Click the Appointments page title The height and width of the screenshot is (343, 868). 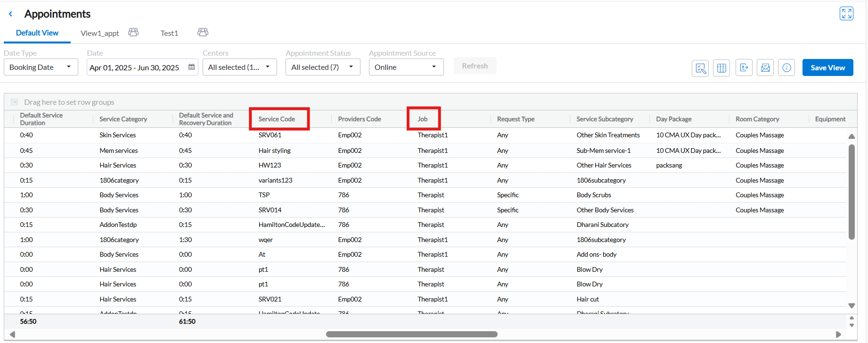(57, 14)
